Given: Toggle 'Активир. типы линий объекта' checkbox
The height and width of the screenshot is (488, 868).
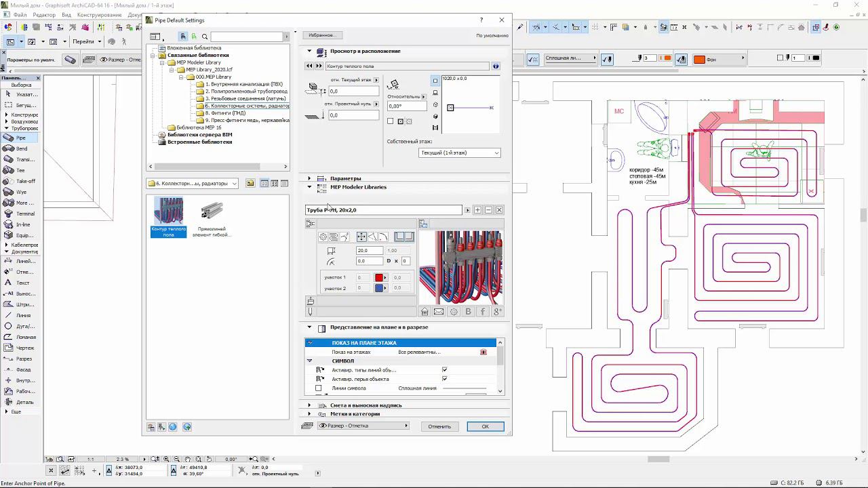Looking at the screenshot, I should click(x=444, y=370).
